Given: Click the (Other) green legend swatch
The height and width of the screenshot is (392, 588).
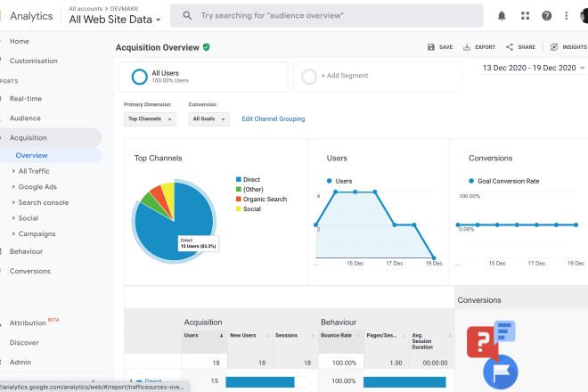Looking at the screenshot, I should pos(239,189).
